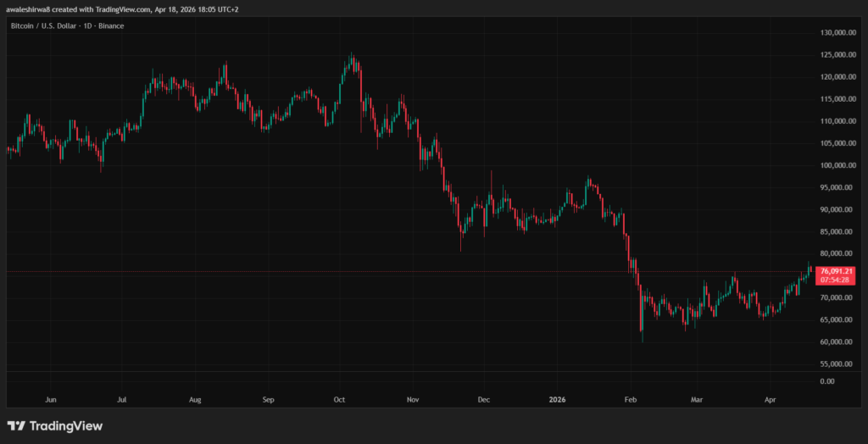Select the Apr marker on the time axis
This screenshot has width=868, height=444.
point(770,398)
